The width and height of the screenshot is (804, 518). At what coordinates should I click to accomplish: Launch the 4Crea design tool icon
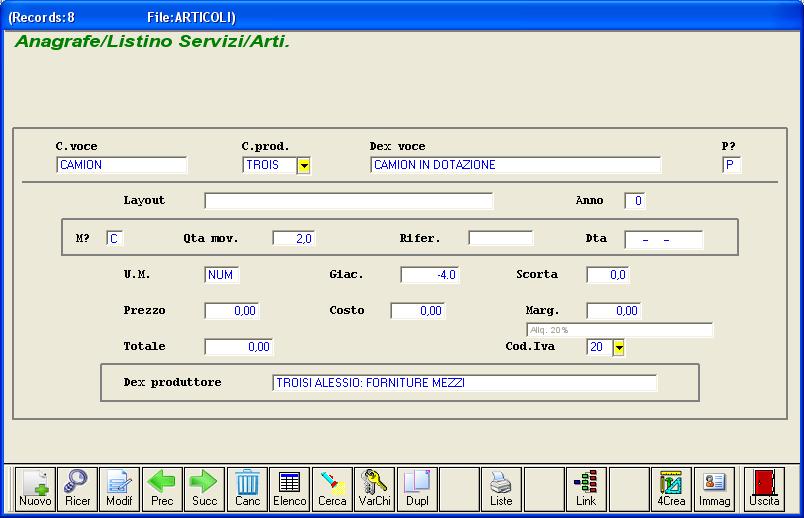671,489
